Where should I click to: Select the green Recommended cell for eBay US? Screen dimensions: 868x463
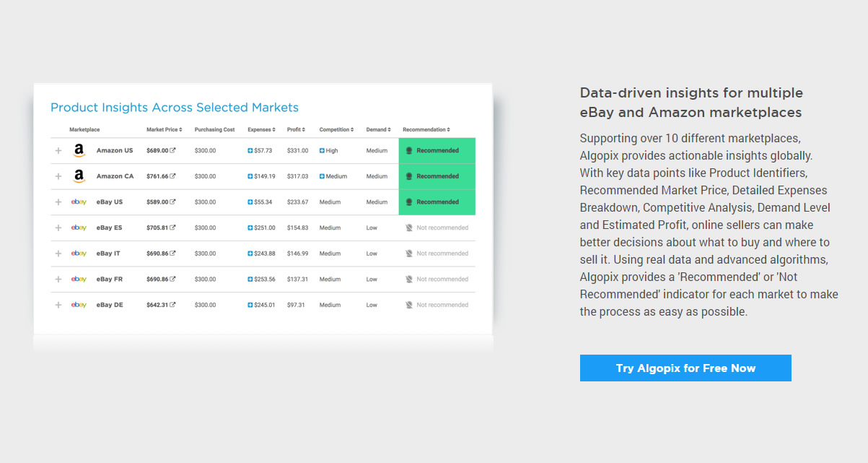[x=437, y=202]
